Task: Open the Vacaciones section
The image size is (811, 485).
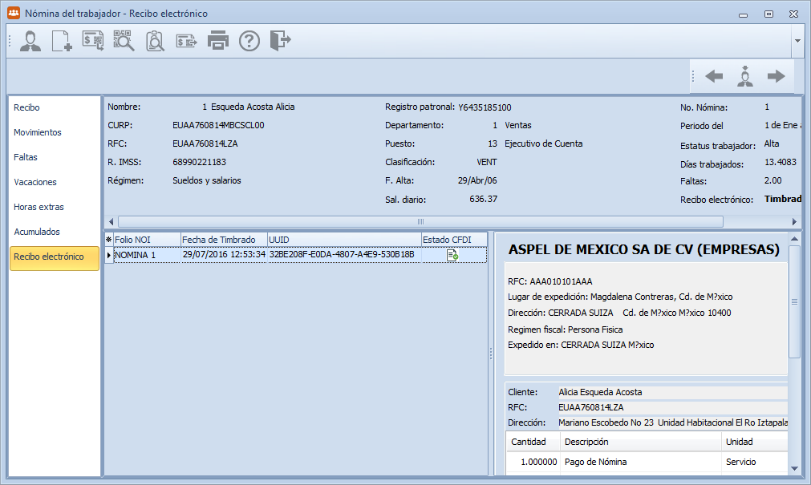Action: pos(35,182)
